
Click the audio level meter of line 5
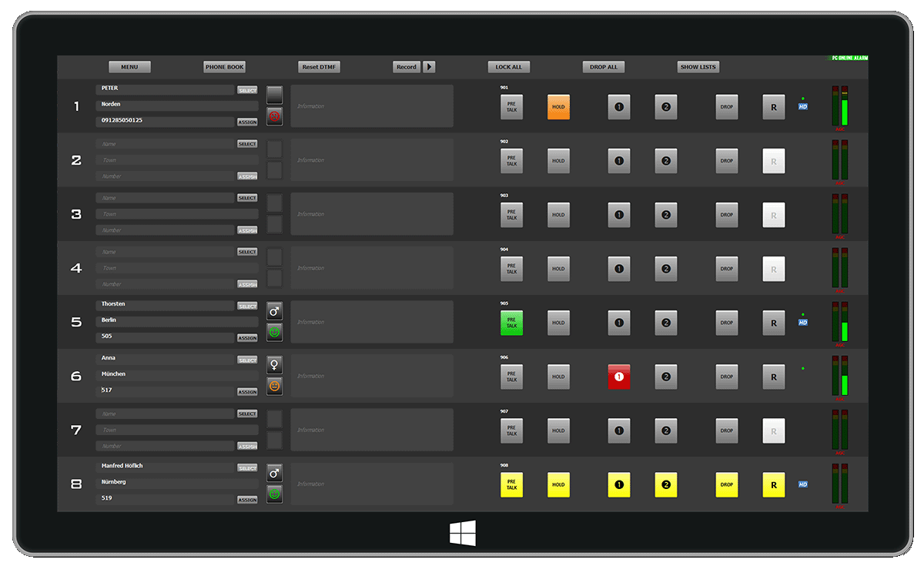tap(840, 322)
